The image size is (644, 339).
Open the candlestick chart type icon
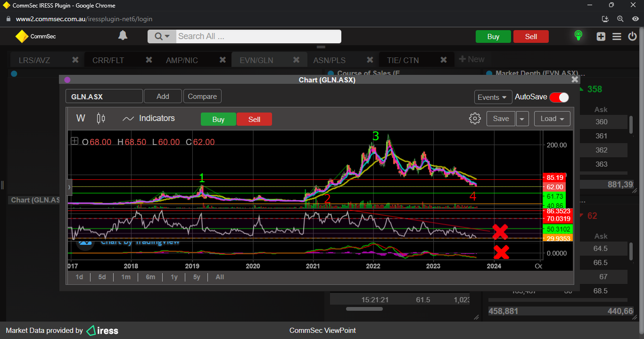point(101,118)
